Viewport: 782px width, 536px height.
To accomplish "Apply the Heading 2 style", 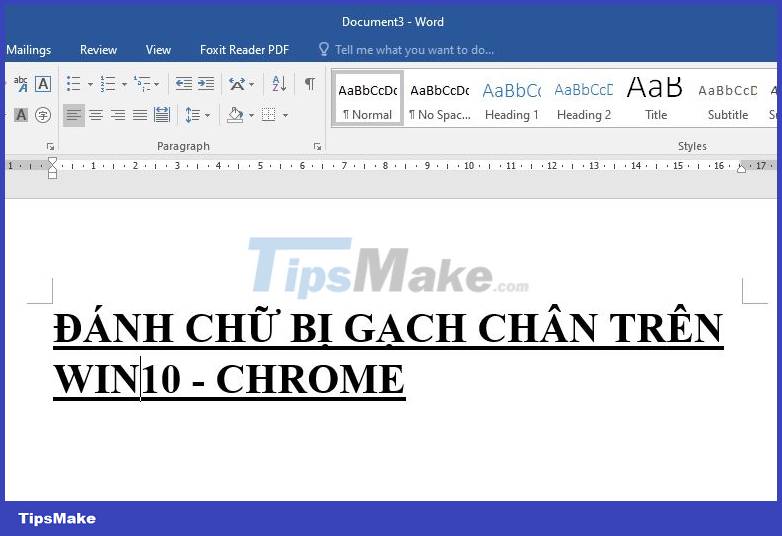I will [584, 98].
